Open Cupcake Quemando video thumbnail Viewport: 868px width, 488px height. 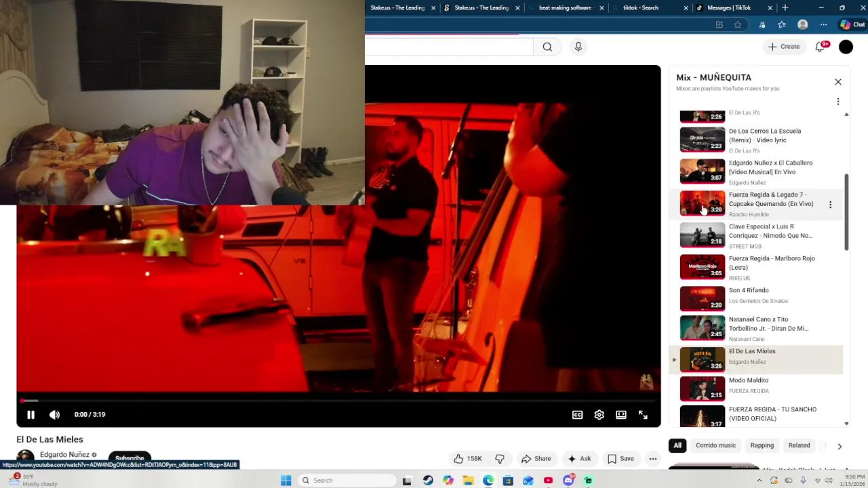click(x=702, y=203)
